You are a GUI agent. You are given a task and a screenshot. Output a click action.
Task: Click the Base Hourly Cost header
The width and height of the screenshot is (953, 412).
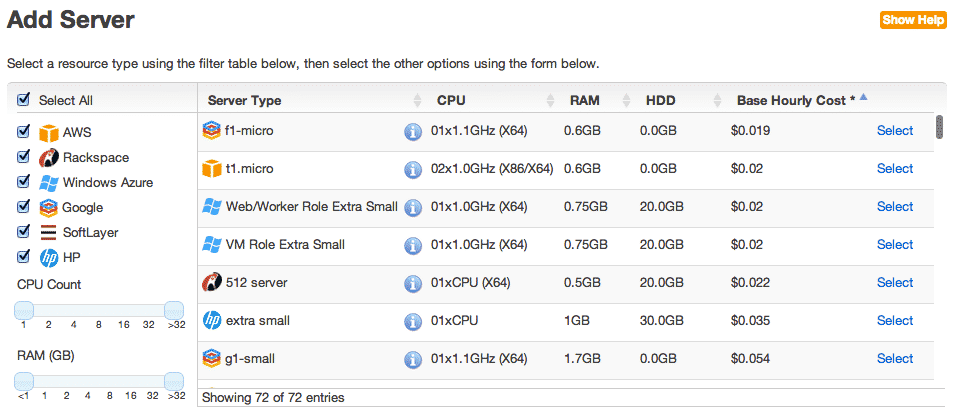pos(796,100)
